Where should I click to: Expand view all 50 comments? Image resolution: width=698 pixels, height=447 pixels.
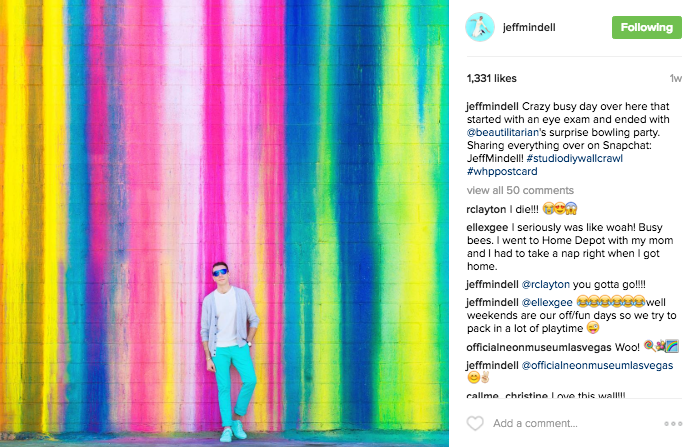[520, 191]
